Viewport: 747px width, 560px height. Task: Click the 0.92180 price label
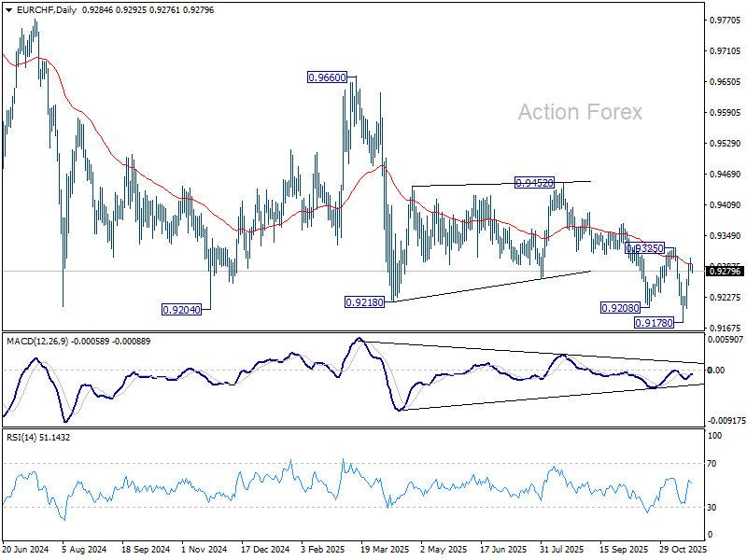(364, 301)
